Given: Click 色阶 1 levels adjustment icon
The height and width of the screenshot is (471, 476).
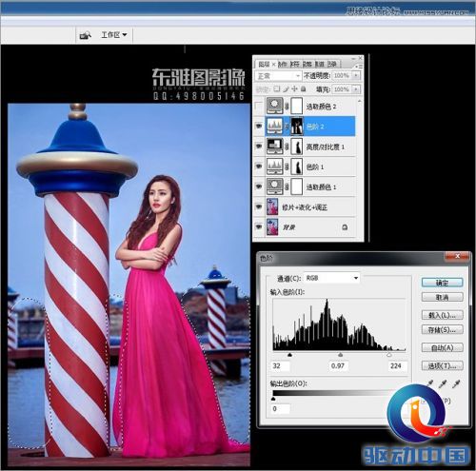Looking at the screenshot, I should (274, 167).
